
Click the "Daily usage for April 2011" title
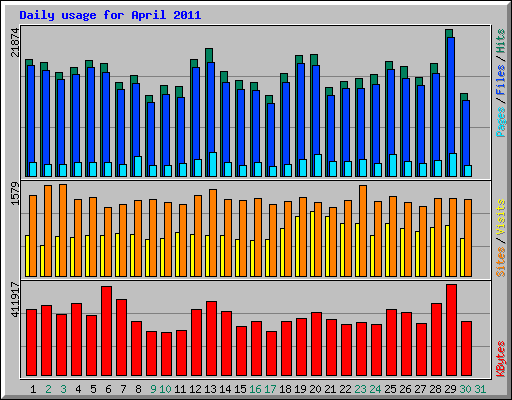(x=110, y=15)
